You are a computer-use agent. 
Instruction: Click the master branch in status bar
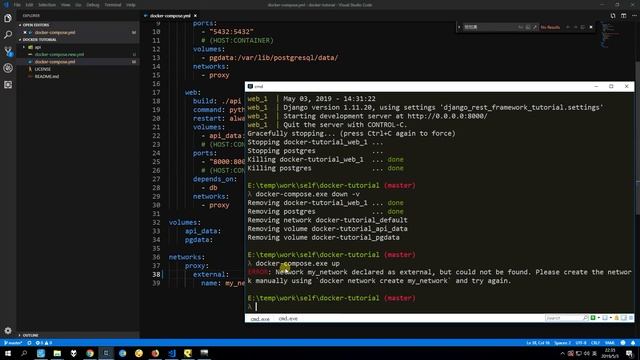tap(13, 343)
